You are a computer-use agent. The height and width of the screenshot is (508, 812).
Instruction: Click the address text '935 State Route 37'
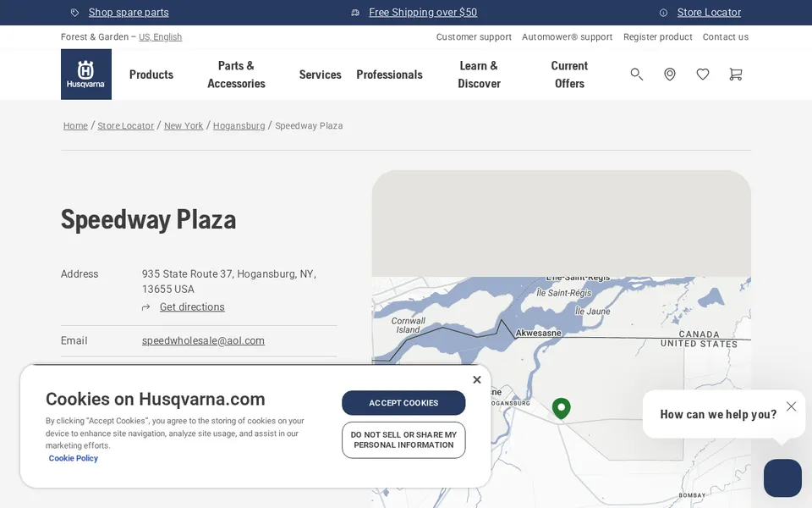tap(187, 273)
